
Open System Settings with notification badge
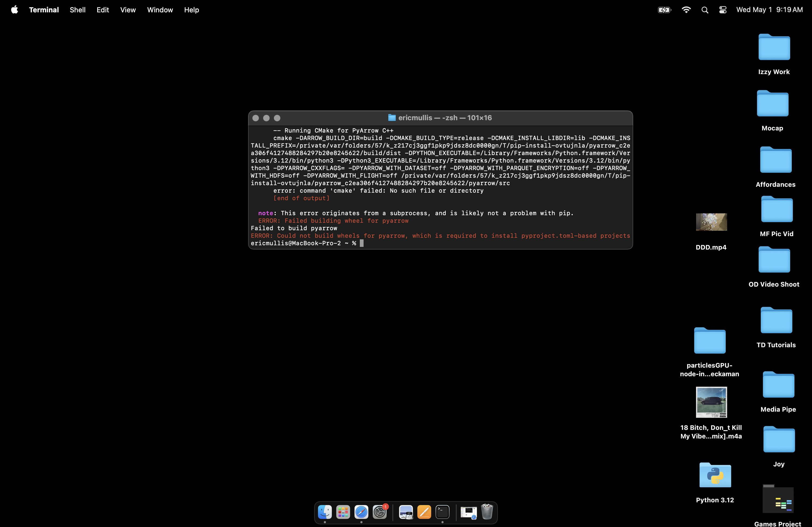[380, 512]
